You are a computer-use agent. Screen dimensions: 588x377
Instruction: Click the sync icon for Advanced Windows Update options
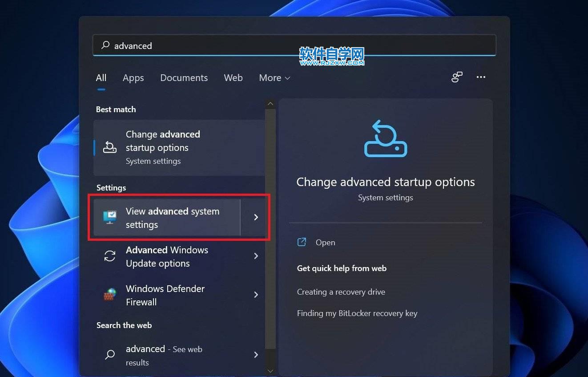point(109,256)
